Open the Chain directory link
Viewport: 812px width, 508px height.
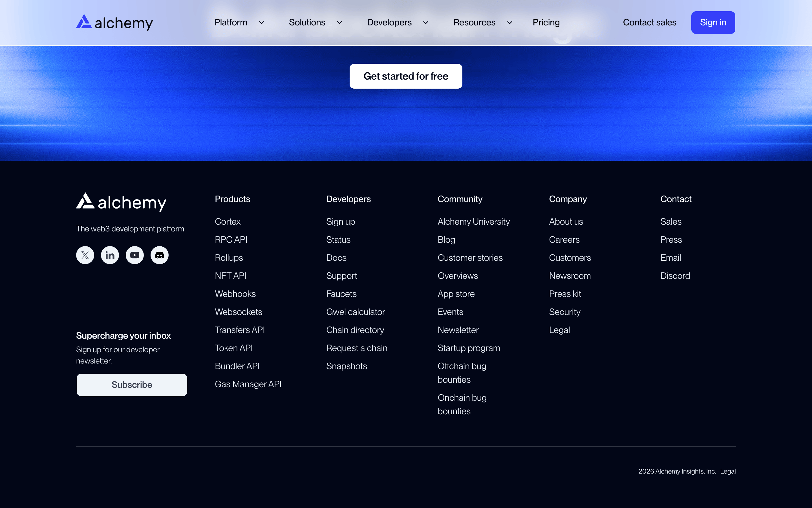(x=355, y=330)
